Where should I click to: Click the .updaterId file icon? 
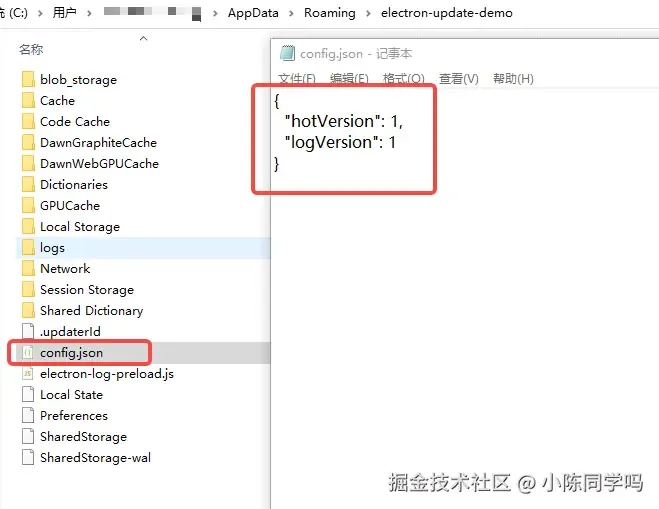(28, 331)
